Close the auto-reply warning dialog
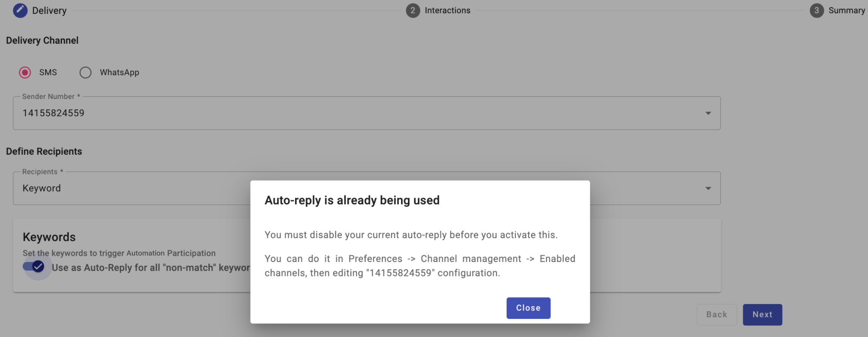Viewport: 868px width, 337px height. pyautogui.click(x=528, y=308)
